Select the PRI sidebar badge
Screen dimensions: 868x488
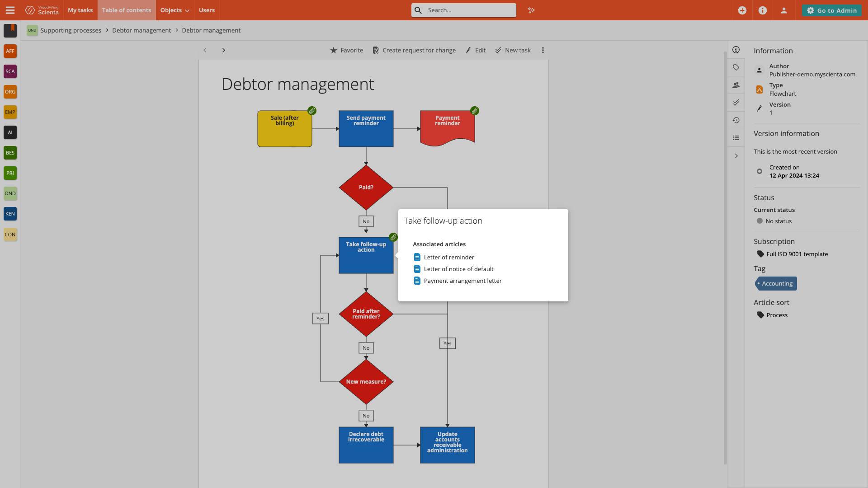pyautogui.click(x=10, y=173)
